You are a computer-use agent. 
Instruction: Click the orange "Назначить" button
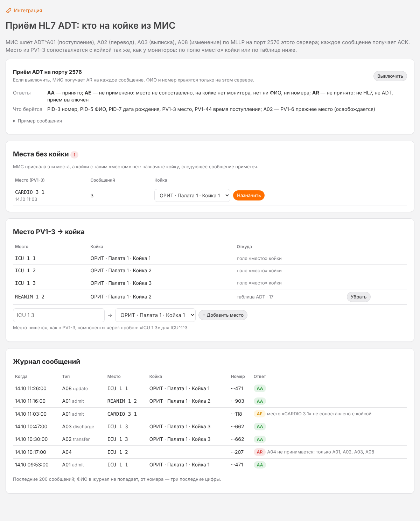pyautogui.click(x=249, y=196)
